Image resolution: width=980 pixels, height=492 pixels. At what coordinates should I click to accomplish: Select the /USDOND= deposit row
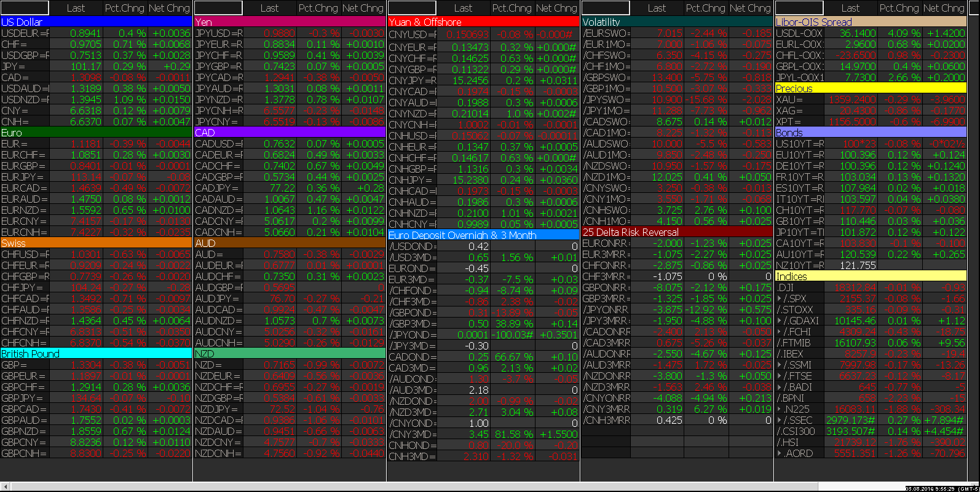tap(483, 246)
